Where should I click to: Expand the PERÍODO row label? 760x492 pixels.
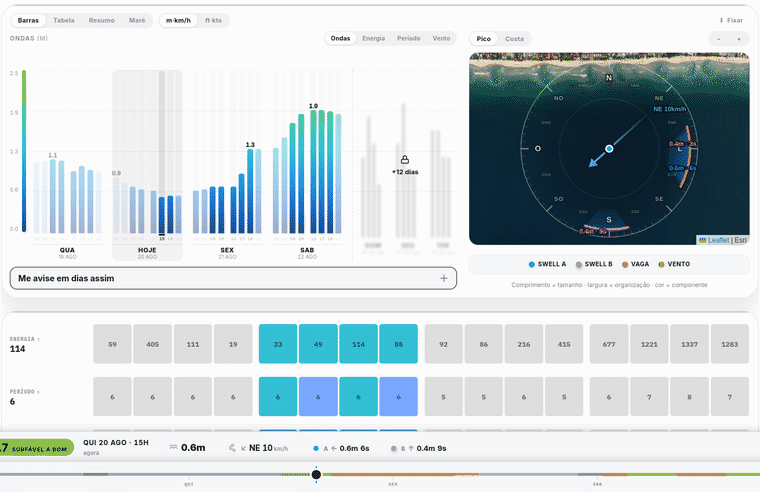pos(25,392)
